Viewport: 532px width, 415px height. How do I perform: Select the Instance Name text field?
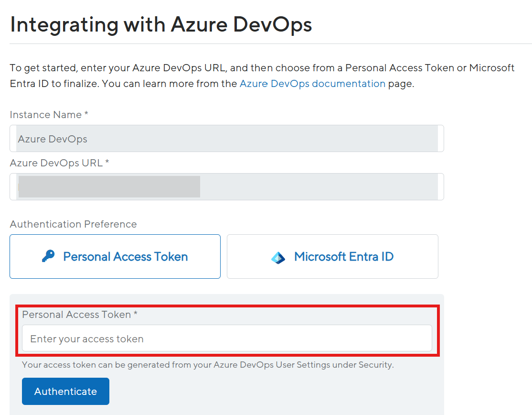tap(226, 139)
